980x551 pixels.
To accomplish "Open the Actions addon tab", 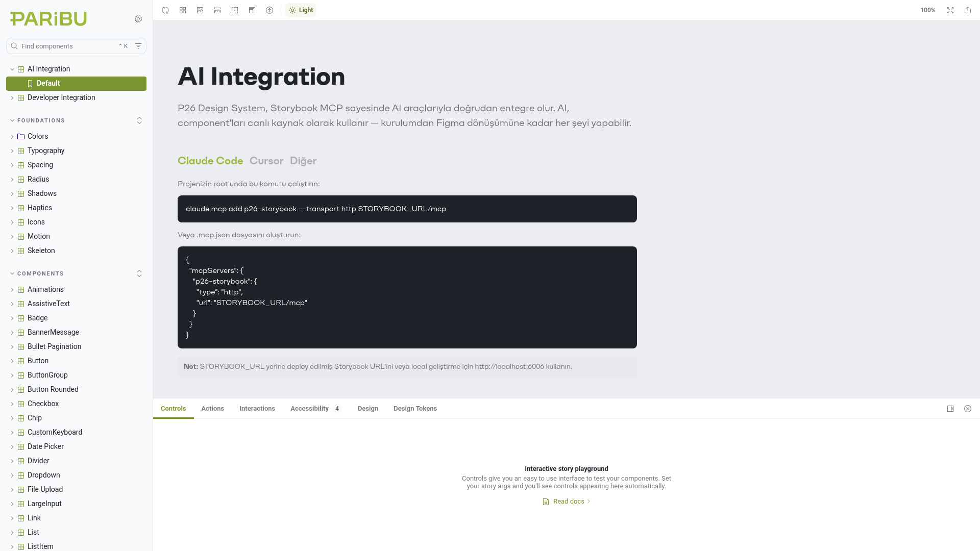I will 213,409.
